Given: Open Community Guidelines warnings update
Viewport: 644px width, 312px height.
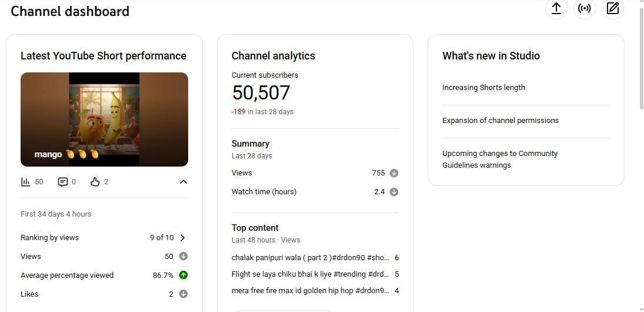Looking at the screenshot, I should click(x=500, y=159).
